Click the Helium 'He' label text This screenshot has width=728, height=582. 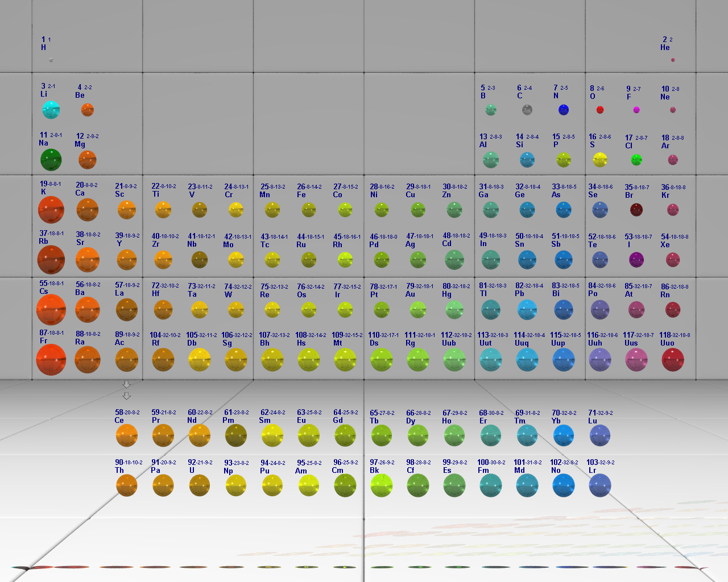coord(665,48)
